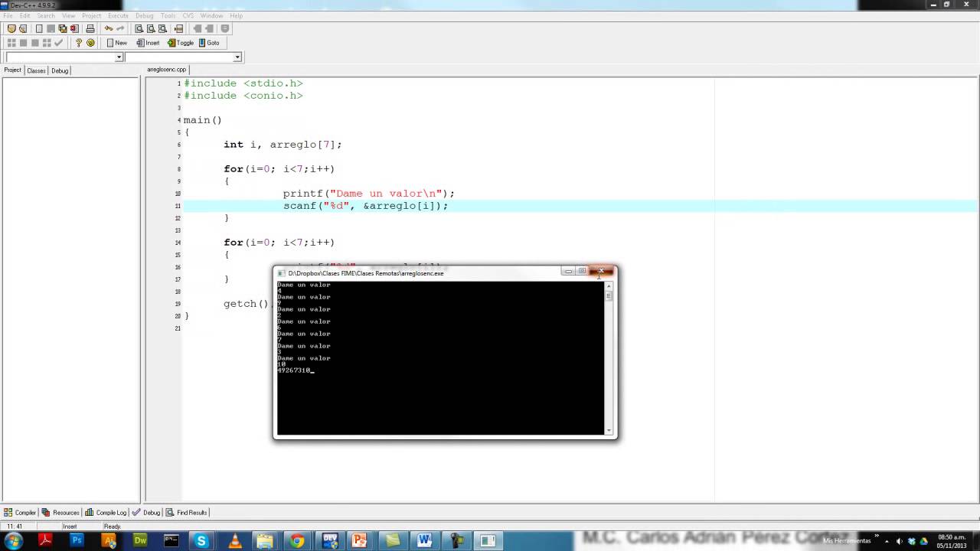
Task: Click the Close file toolbar icon
Action: coord(74,28)
